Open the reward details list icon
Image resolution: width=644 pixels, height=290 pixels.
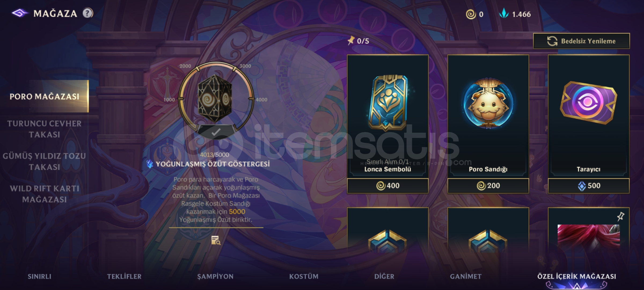click(x=215, y=240)
